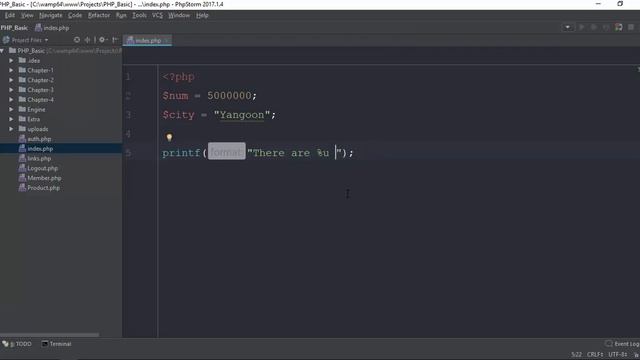Switch to the index.php editor tab

point(147,40)
